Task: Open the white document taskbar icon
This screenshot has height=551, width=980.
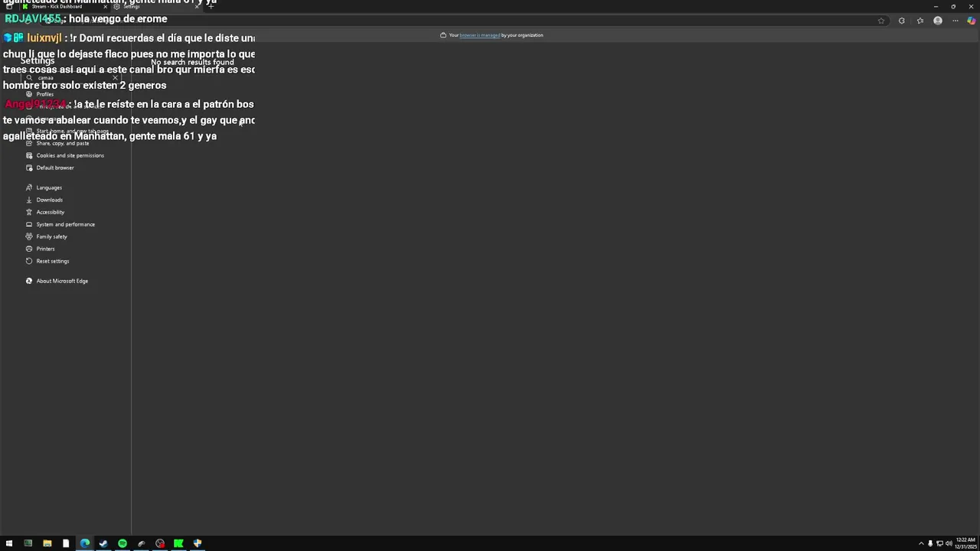Action: point(66,543)
